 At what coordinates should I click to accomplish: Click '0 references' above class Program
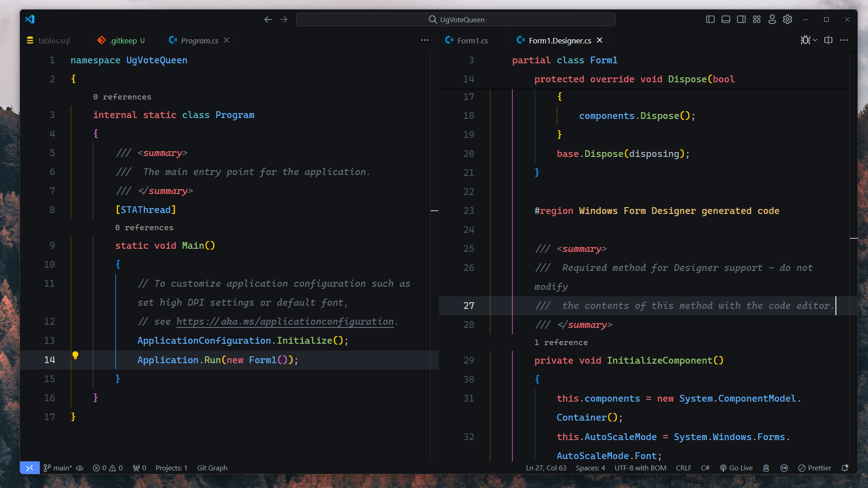(x=122, y=97)
